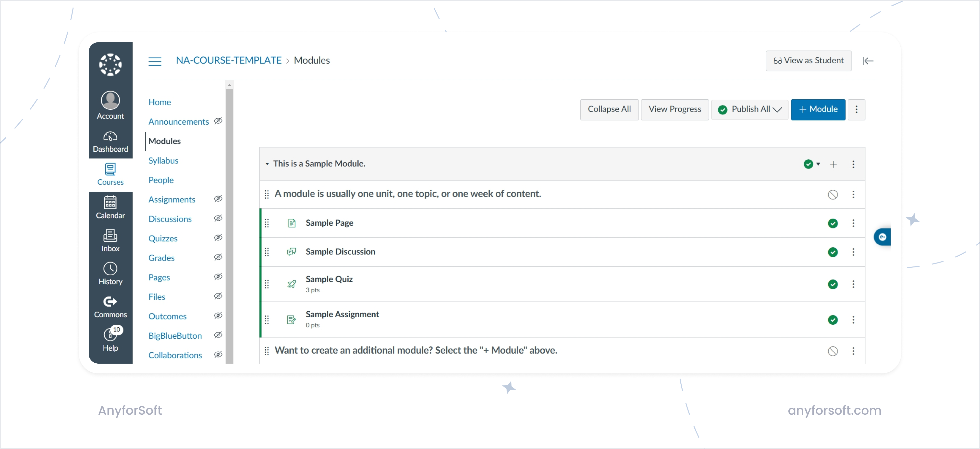The width and height of the screenshot is (980, 449).
Task: Click the View as Student button
Action: (x=809, y=61)
